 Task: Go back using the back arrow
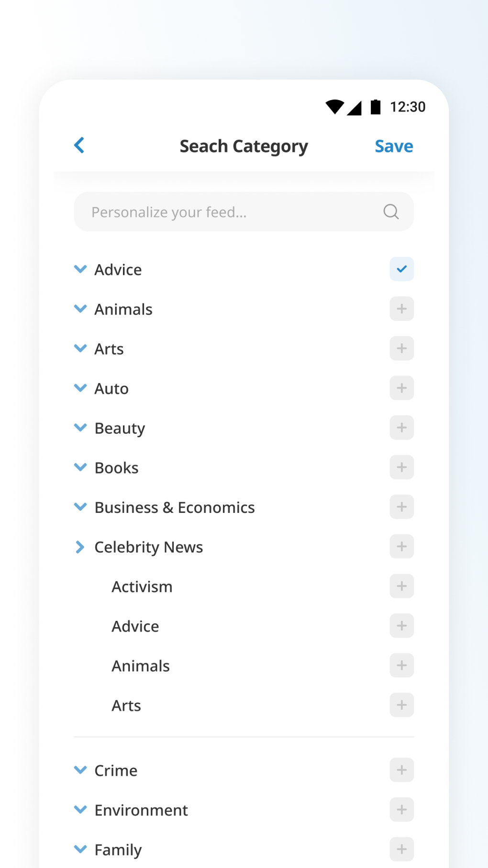click(x=79, y=145)
